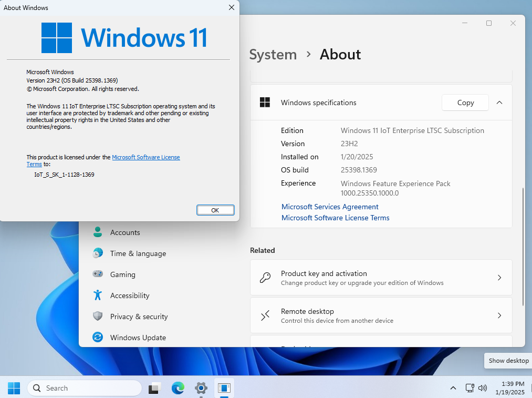Open the Windows Start button

click(14, 388)
